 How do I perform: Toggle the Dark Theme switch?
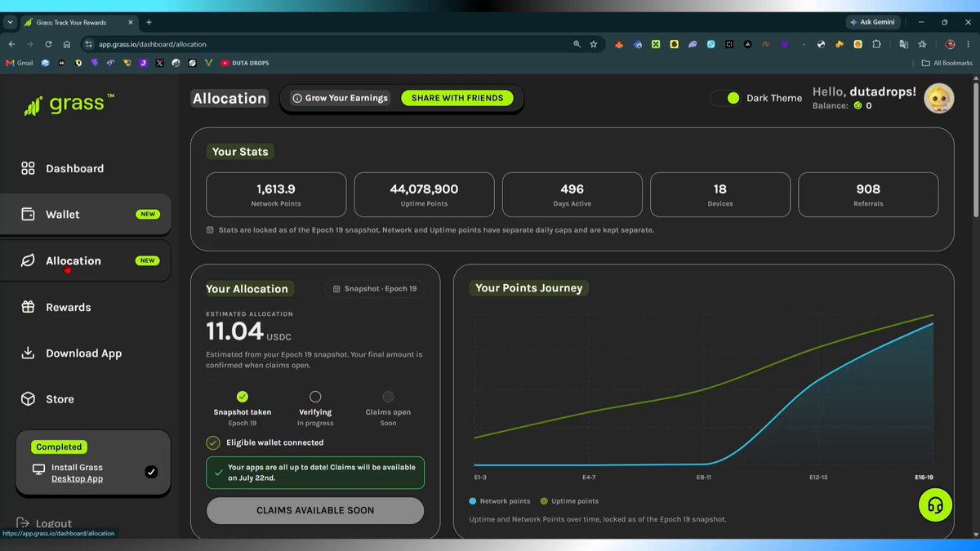click(725, 98)
